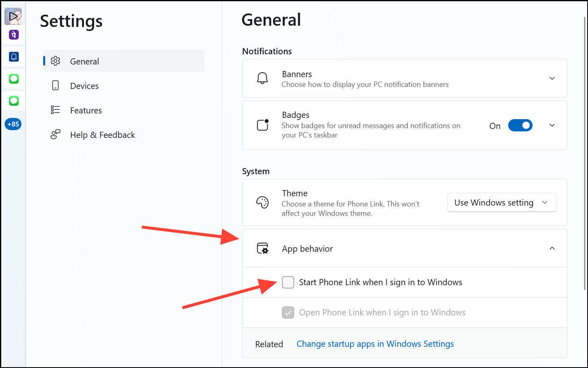Click the Open Phone Link when I sign in checkbox
Screen dimensions: 588x368
288,312
